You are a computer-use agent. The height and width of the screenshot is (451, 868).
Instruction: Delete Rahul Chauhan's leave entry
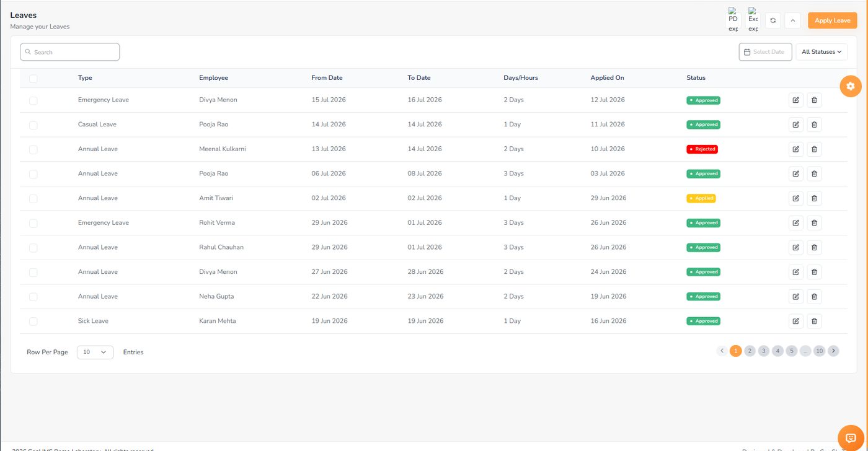814,247
